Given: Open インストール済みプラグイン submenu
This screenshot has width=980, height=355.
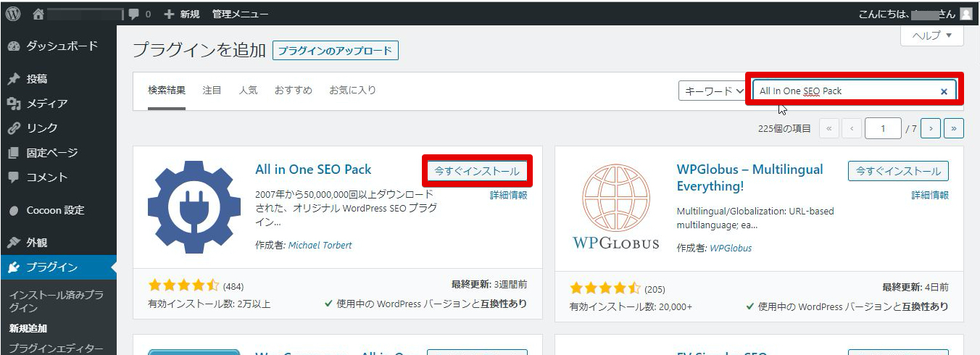Looking at the screenshot, I should (56, 301).
